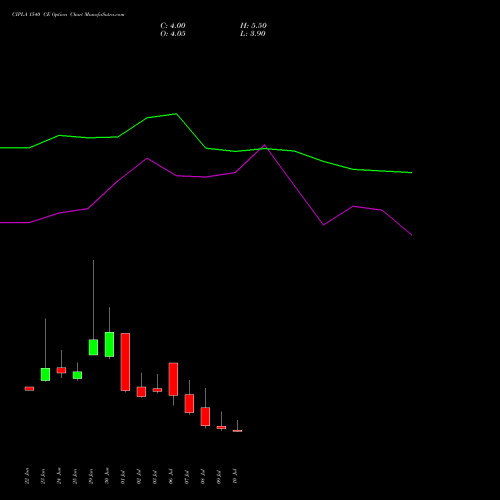500x500 pixels.
Task: Click the '24 Jun' date label
Action: (x=59, y=476)
